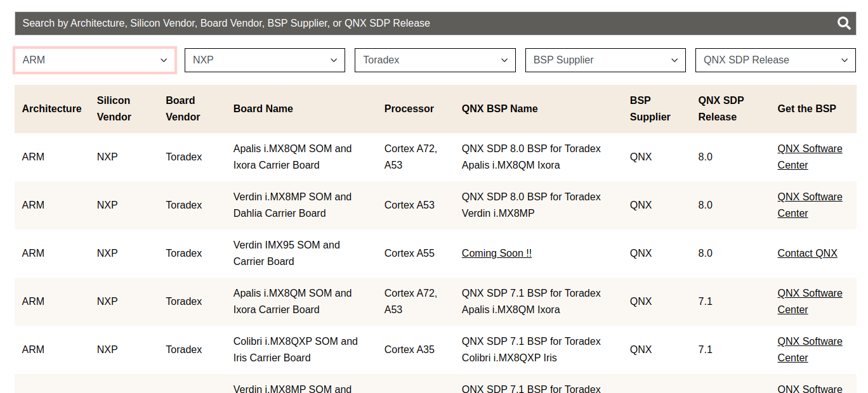Open QNX Software Center link for Colibri i.MX8QXP Iris
Image resolution: width=868 pixels, height=393 pixels.
810,349
